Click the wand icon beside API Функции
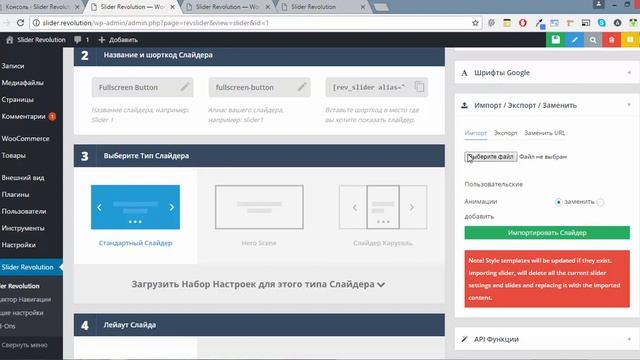Screen dimensions: 640x360 [x=464, y=339]
